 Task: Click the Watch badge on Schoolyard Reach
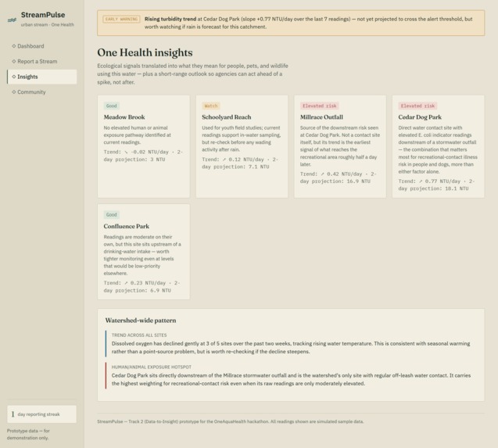click(x=211, y=106)
